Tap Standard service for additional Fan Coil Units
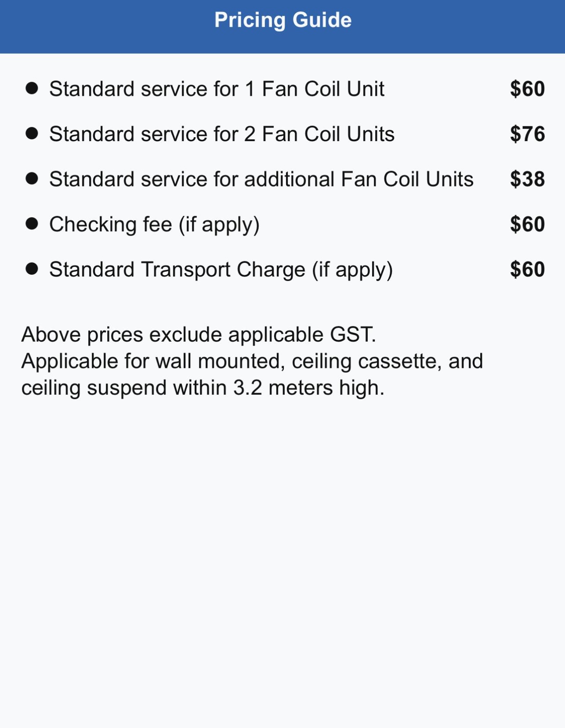Viewport: 565px width, 728px height. point(261,179)
